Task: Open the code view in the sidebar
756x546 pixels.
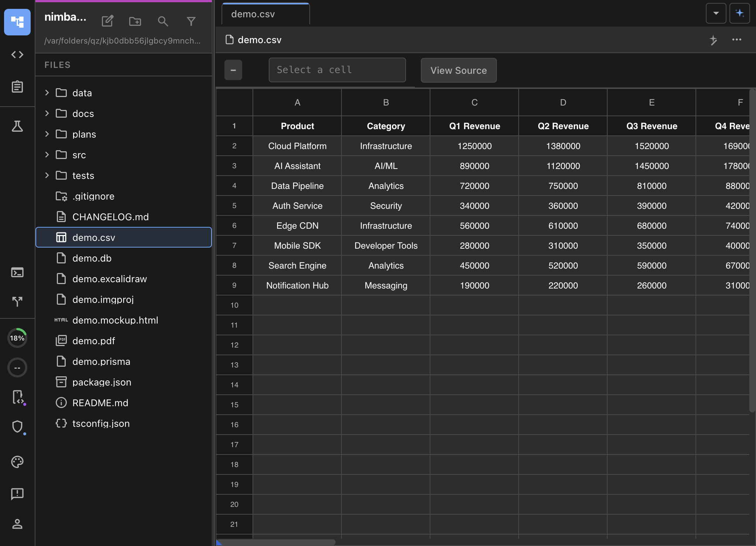Action: tap(17, 55)
